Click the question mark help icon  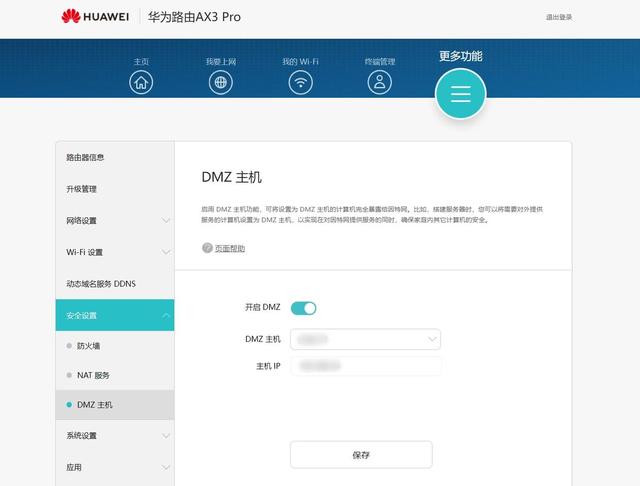point(207,248)
